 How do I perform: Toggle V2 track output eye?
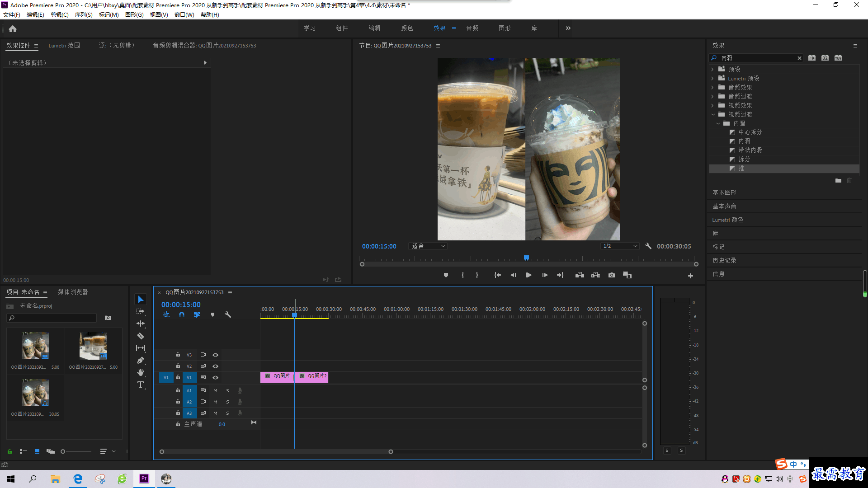coord(216,366)
